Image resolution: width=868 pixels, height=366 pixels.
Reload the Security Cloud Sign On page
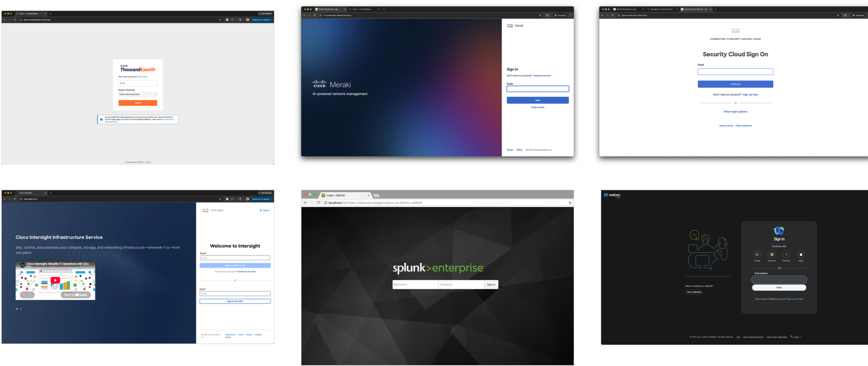(x=612, y=15)
